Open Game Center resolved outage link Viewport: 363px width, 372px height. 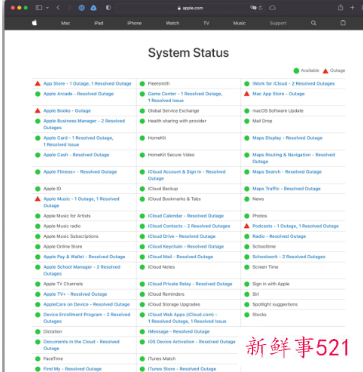click(x=185, y=97)
